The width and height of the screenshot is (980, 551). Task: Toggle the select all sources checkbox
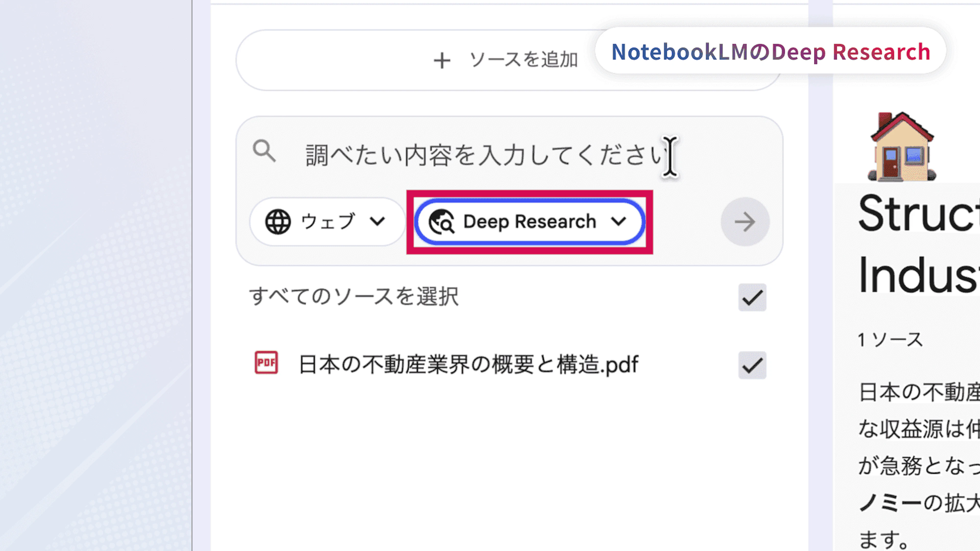752,297
